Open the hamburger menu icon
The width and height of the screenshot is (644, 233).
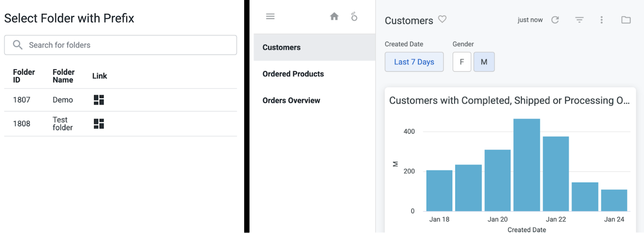pyautogui.click(x=270, y=16)
